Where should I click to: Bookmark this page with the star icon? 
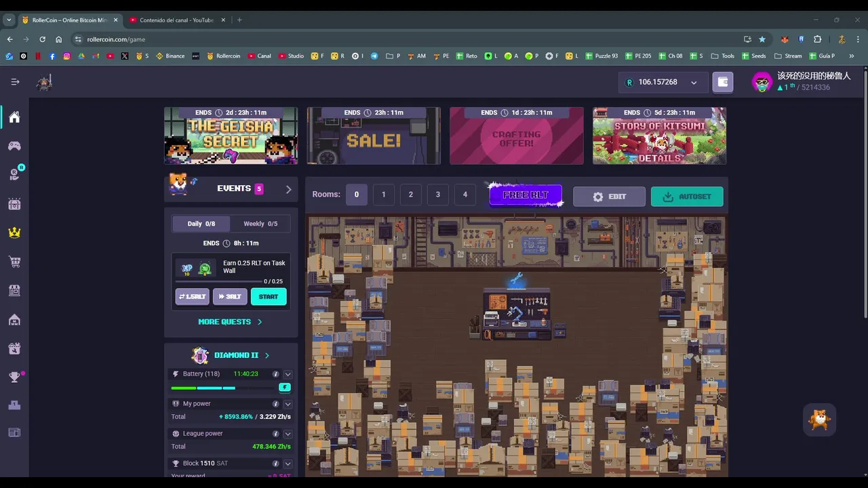click(762, 39)
